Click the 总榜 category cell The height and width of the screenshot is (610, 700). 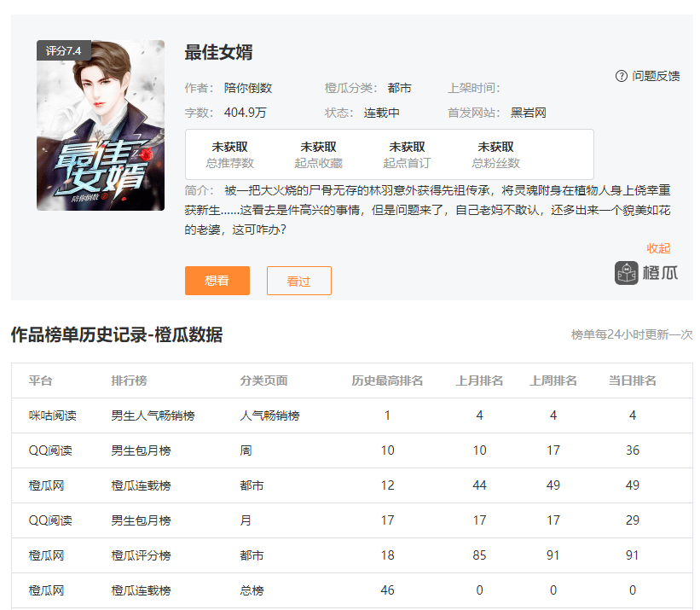(252, 590)
